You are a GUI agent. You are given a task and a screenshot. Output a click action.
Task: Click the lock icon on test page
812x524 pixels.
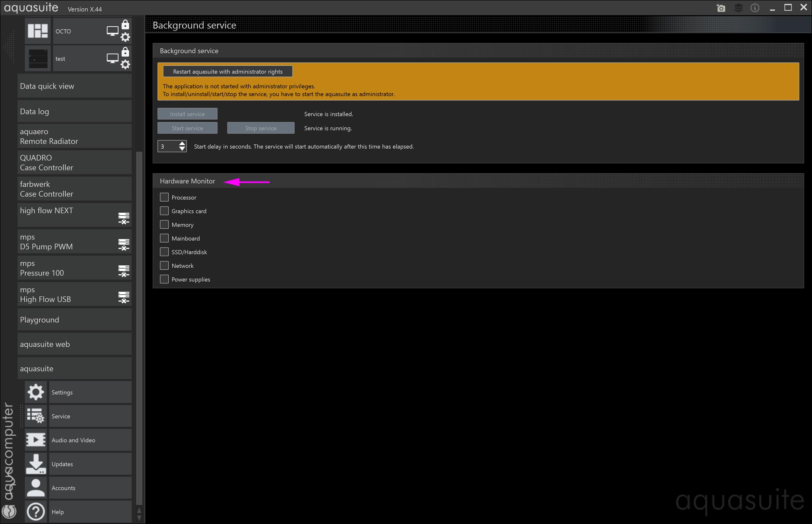pyautogui.click(x=125, y=52)
